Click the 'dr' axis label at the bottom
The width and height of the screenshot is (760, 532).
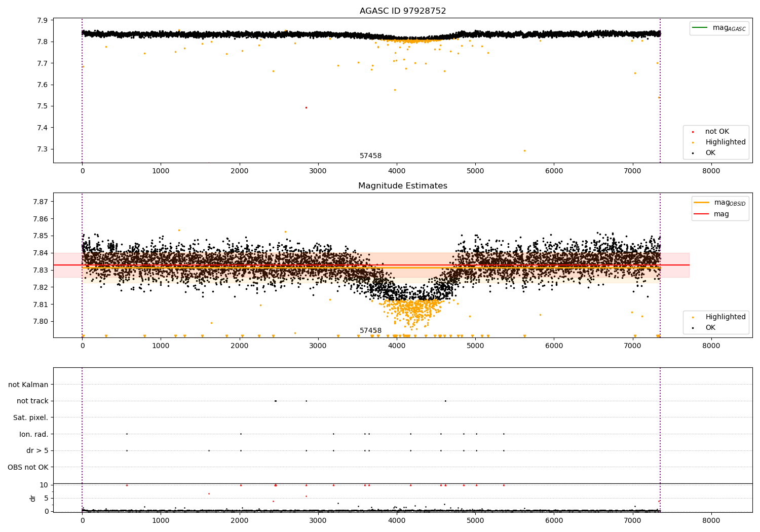[33, 498]
